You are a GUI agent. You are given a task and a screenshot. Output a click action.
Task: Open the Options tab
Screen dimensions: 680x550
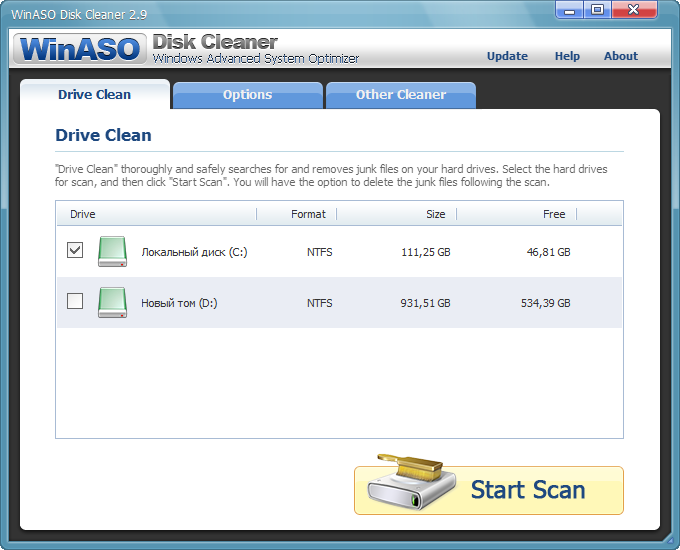tap(248, 95)
